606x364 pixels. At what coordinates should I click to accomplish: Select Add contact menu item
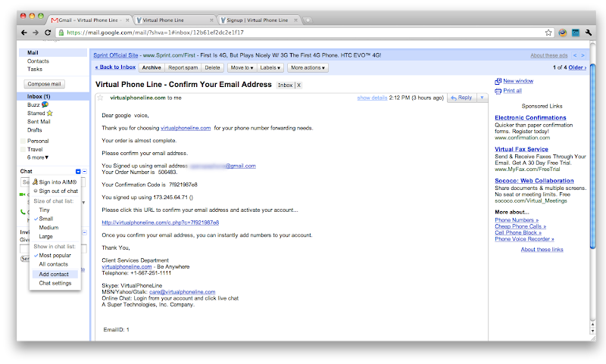[55, 275]
